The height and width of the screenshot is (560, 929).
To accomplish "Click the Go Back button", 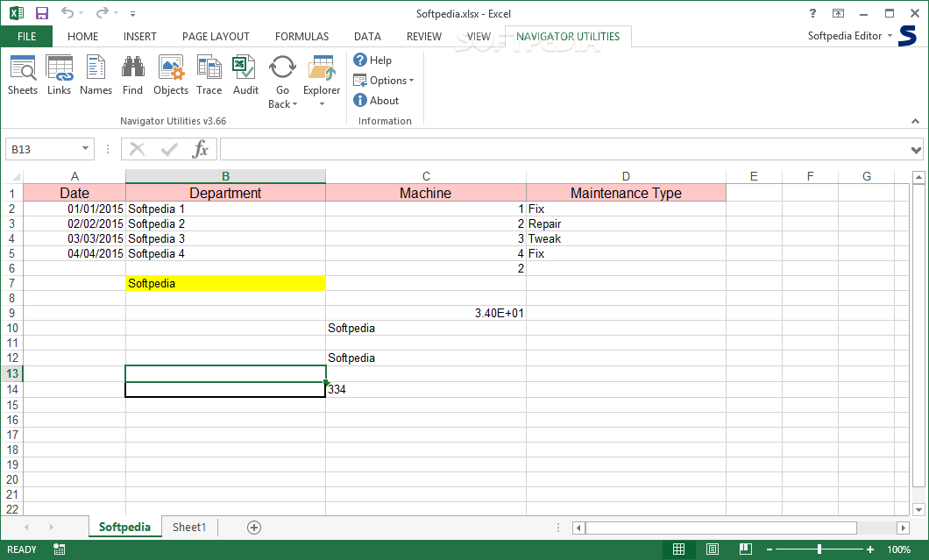I will [282, 82].
